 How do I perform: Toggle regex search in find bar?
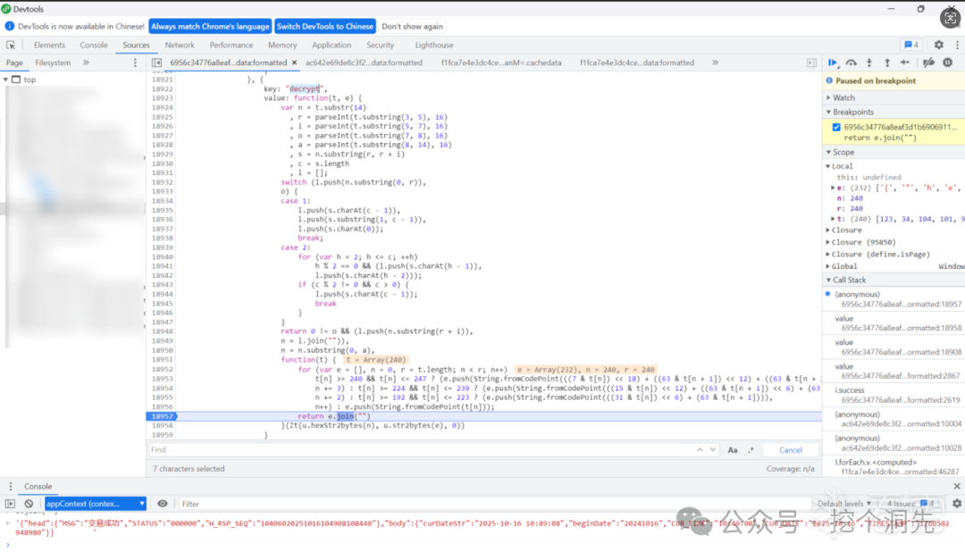pos(751,450)
